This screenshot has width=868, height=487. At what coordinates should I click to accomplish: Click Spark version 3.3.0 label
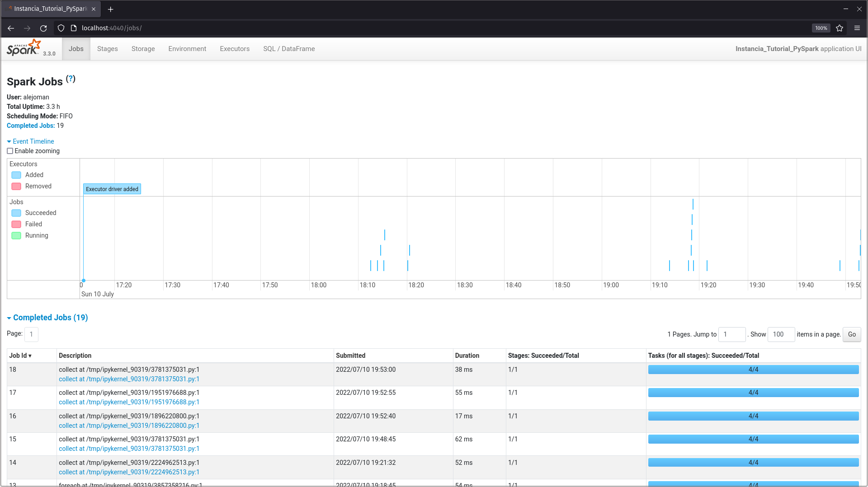49,54
